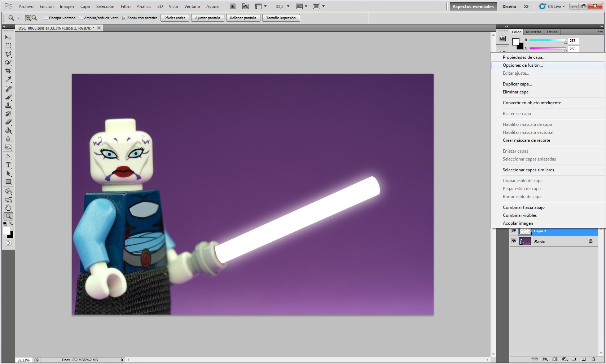Click the red R color slider
Viewport: 606px width, 364px height.
click(547, 40)
